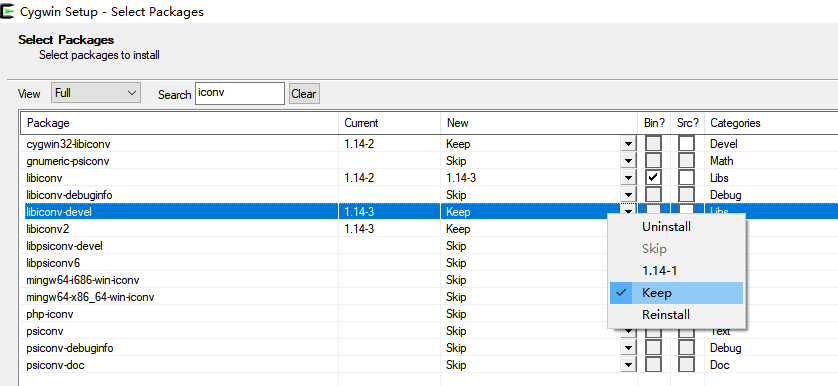Open action dropdown for libiconv row
The width and height of the screenshot is (838, 386).
coord(628,178)
